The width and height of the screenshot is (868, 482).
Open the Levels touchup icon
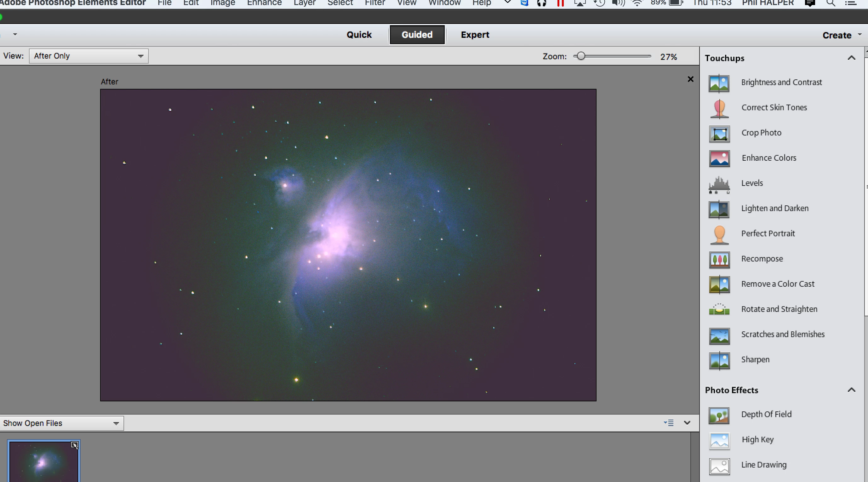coord(719,184)
